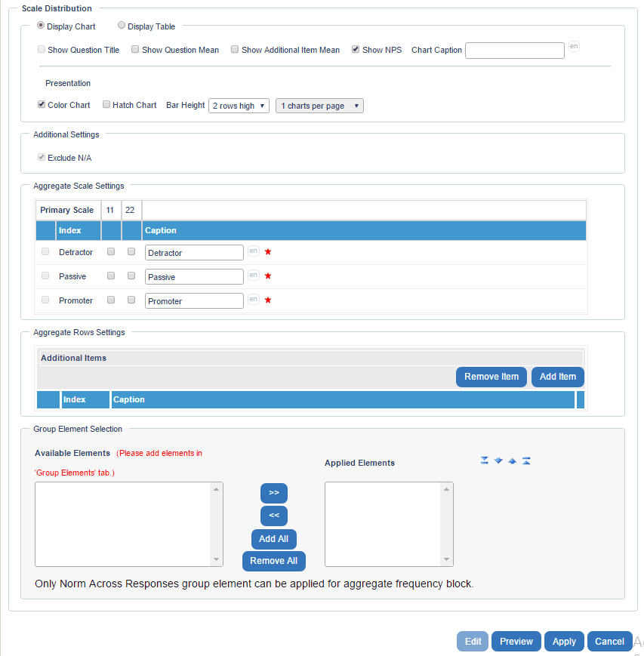Click the Apply button
This screenshot has height=656, width=644.
pos(564,642)
